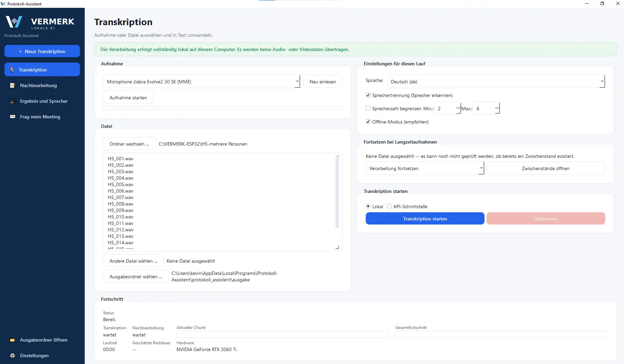Open Frag mein Meeting page
Image resolution: width=624 pixels, height=364 pixels.
click(x=42, y=117)
